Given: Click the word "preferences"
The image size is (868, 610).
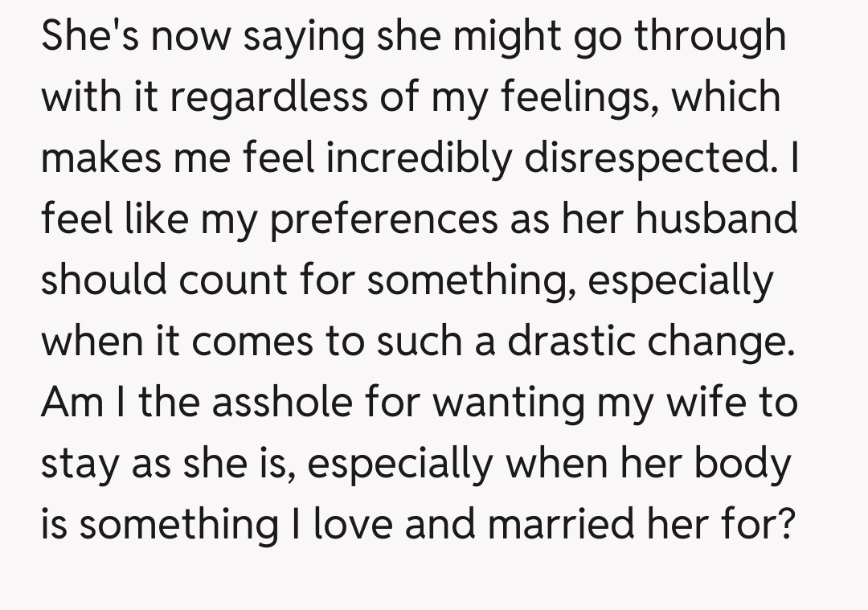Looking at the screenshot, I should [x=383, y=219].
